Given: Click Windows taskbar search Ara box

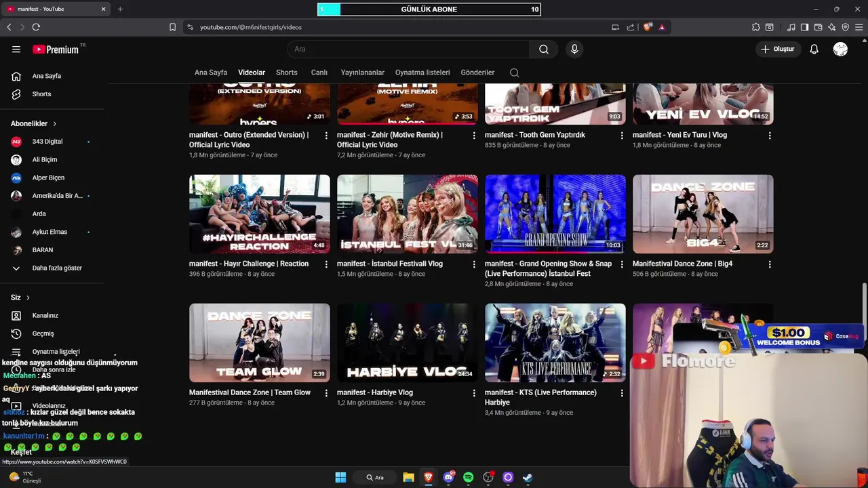Looking at the screenshot, I should (x=375, y=477).
